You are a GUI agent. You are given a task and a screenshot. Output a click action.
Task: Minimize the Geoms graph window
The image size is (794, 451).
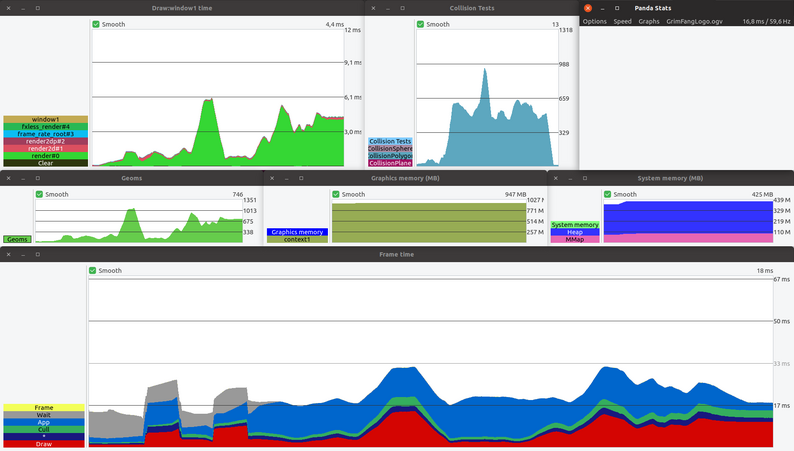(23, 178)
